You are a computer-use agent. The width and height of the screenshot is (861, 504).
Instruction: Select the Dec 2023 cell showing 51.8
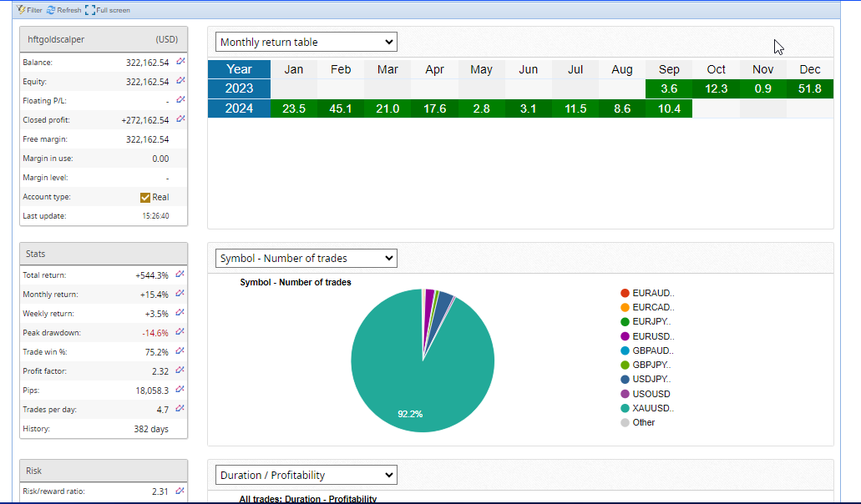[809, 88]
